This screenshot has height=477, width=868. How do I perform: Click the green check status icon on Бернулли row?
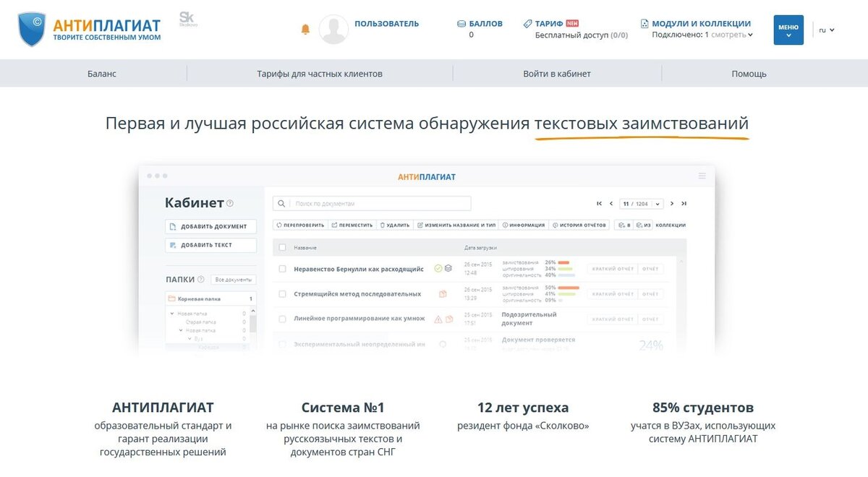click(x=438, y=269)
